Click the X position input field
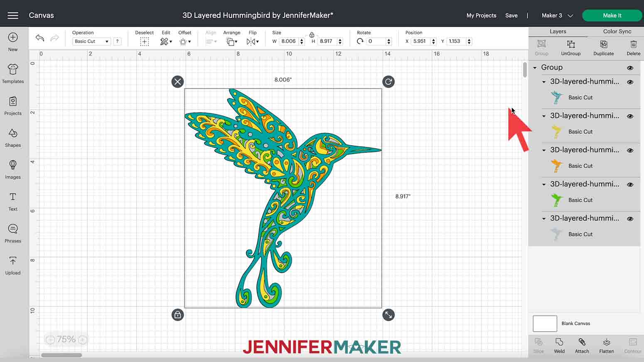The image size is (644, 362). [x=420, y=41]
